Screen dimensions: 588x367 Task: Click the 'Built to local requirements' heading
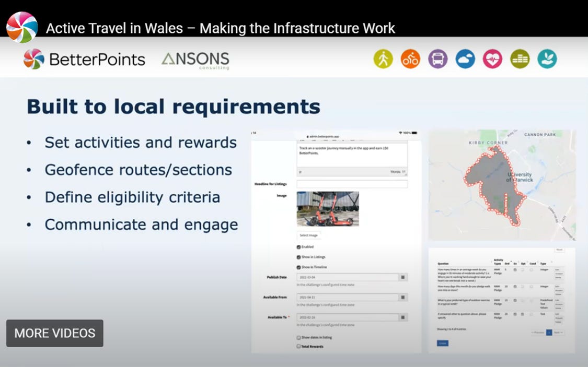point(174,106)
